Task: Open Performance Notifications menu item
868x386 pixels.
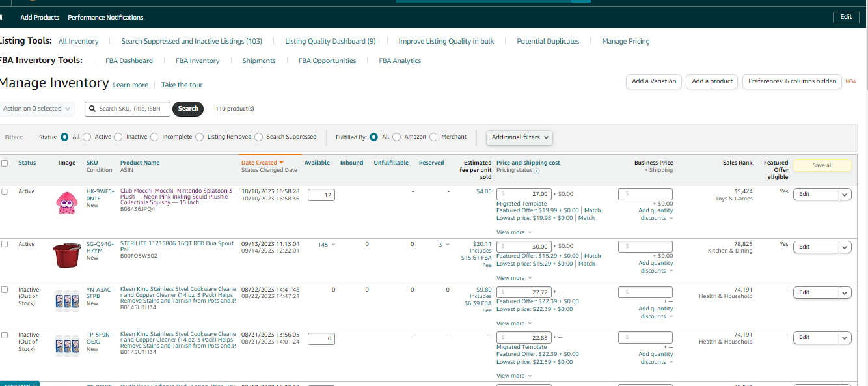Action: [x=105, y=18]
